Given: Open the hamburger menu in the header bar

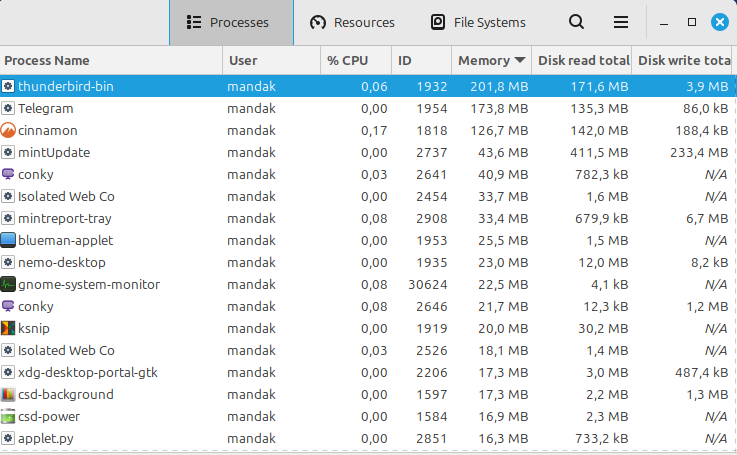Looking at the screenshot, I should tap(620, 22).
